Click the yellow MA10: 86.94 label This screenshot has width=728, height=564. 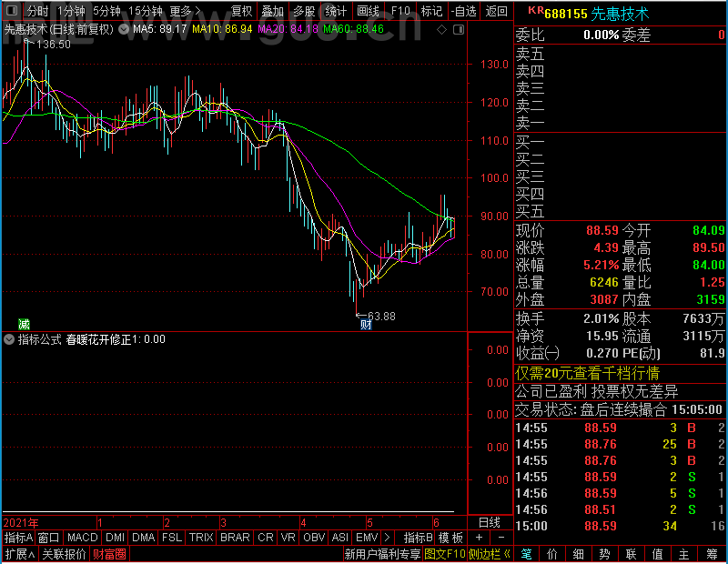pos(222,29)
